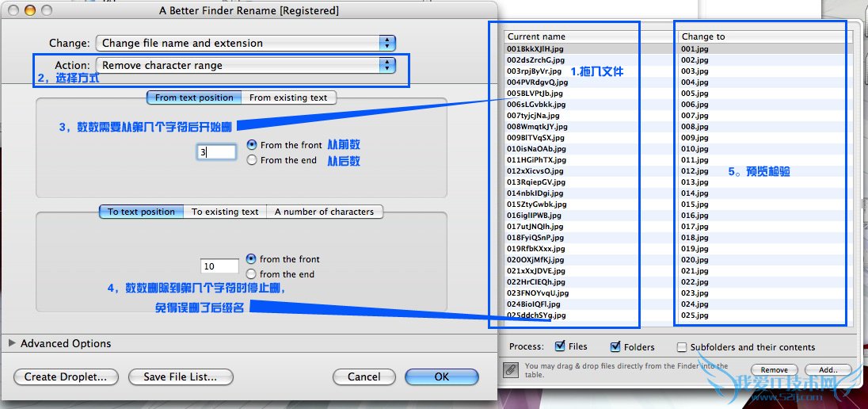The image size is (868, 409).
Task: Click the Remove button below the file table
Action: pyautogui.click(x=774, y=369)
